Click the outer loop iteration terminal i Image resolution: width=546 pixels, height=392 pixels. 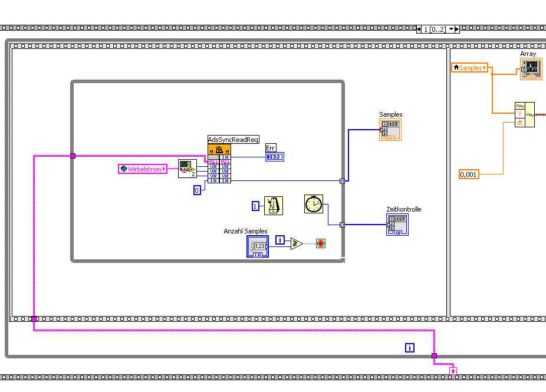(x=410, y=348)
